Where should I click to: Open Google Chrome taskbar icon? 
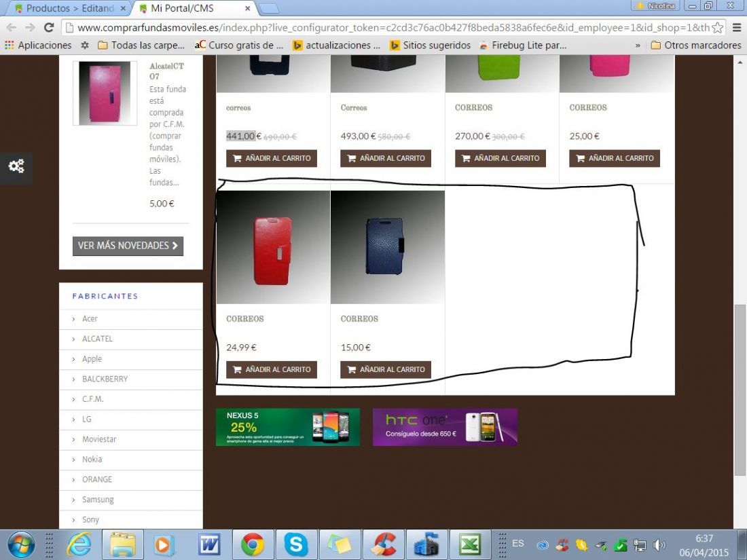coord(253,545)
